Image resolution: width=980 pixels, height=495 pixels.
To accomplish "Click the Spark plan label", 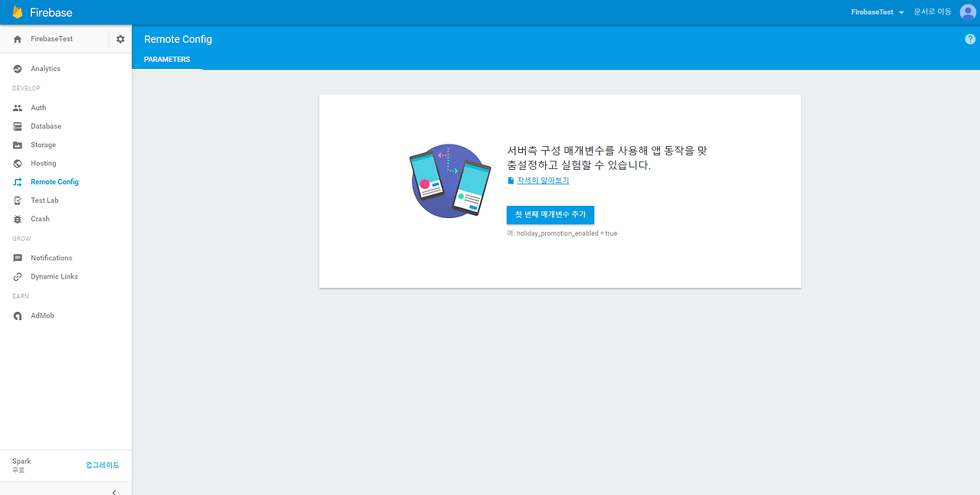I will coord(21,461).
